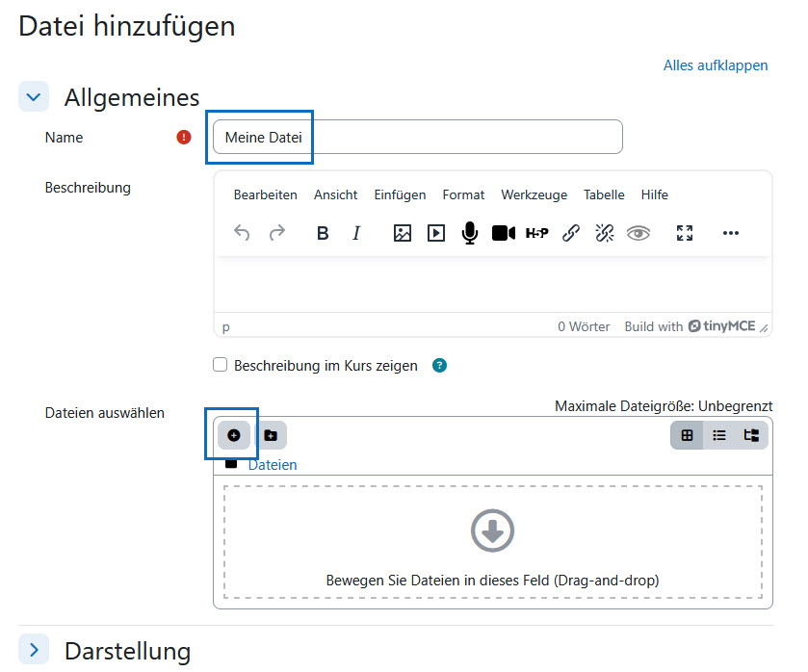Show files as icons grid view
The width and height of the screenshot is (808, 672).
(687, 435)
